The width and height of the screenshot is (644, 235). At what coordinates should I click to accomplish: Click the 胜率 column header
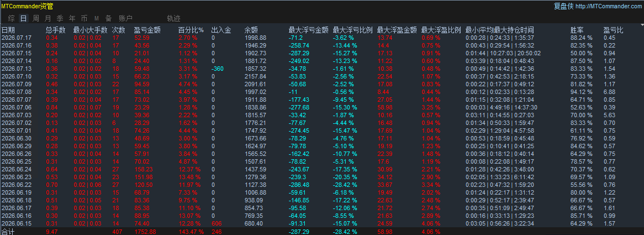pos(577,30)
